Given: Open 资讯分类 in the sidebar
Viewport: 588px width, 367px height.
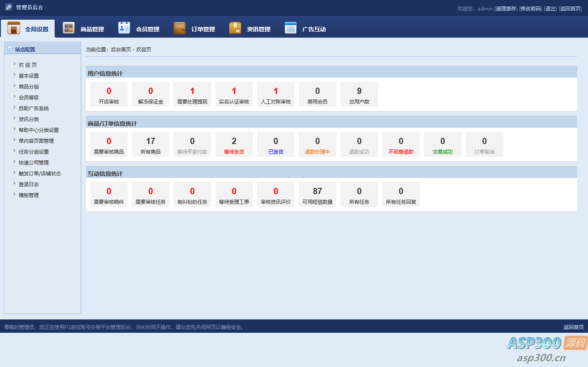Looking at the screenshot, I should pyautogui.click(x=29, y=119).
